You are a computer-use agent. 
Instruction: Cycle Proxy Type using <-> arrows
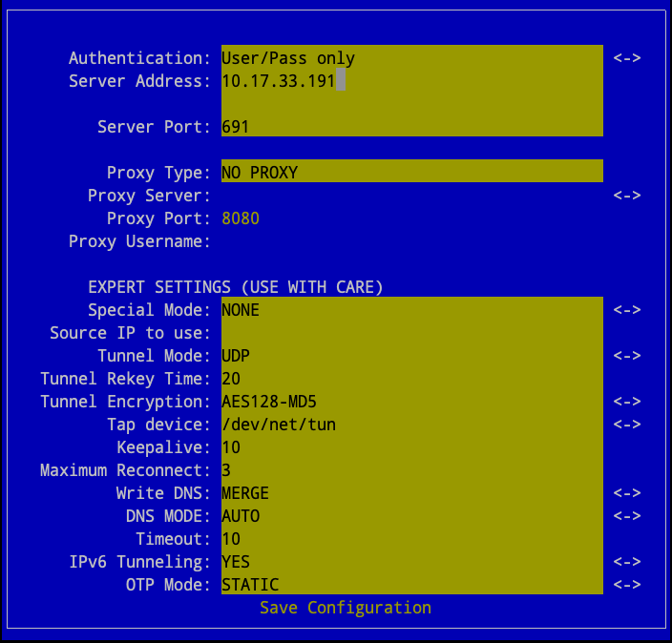click(626, 196)
